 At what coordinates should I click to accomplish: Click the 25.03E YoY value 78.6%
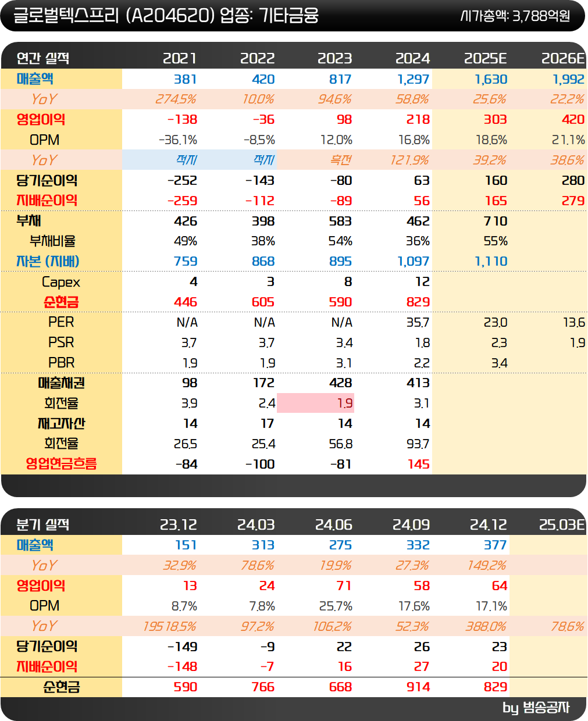568,626
